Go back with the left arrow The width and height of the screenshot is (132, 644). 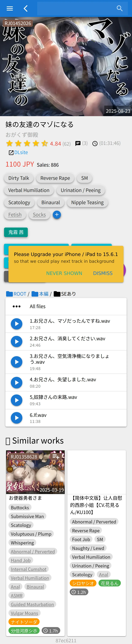25,8
